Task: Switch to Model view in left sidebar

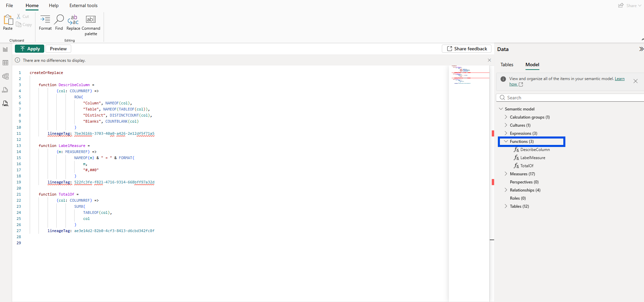Action: (5, 76)
